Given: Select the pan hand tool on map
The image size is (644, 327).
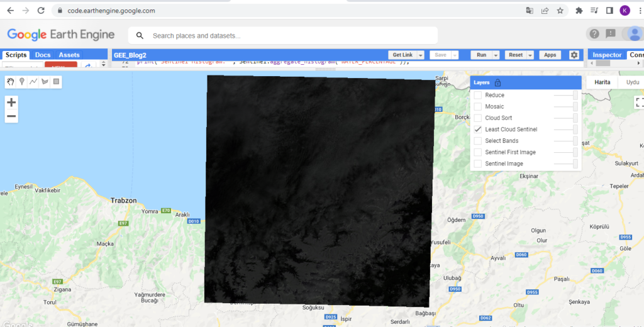Looking at the screenshot, I should click(11, 82).
